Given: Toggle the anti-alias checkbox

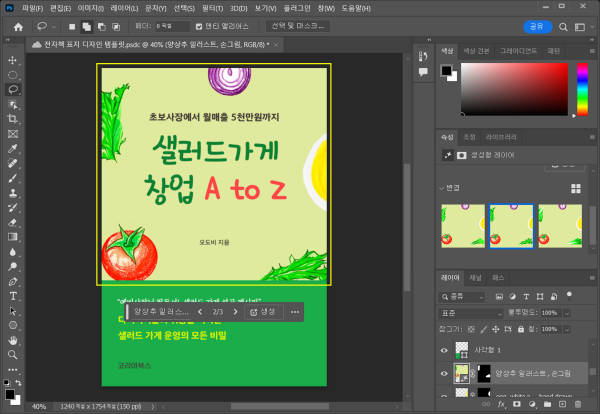Looking at the screenshot, I should coord(199,26).
